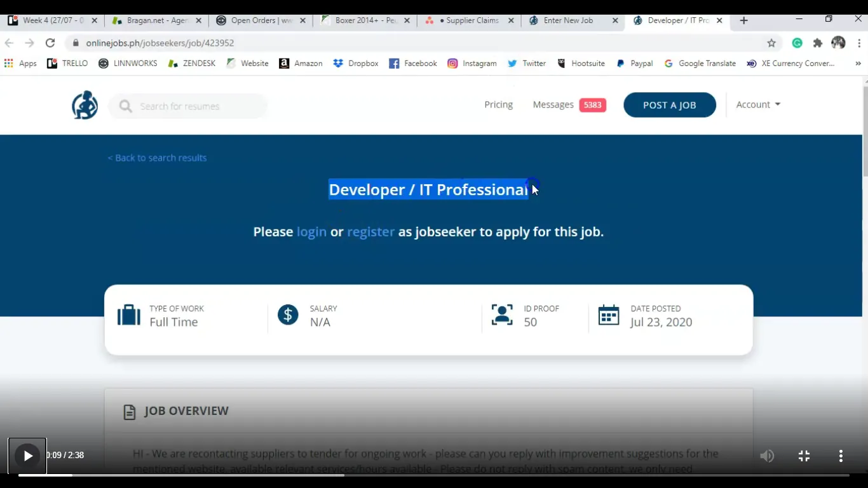Click the ID Proof person icon
This screenshot has height=488, width=868.
(502, 315)
